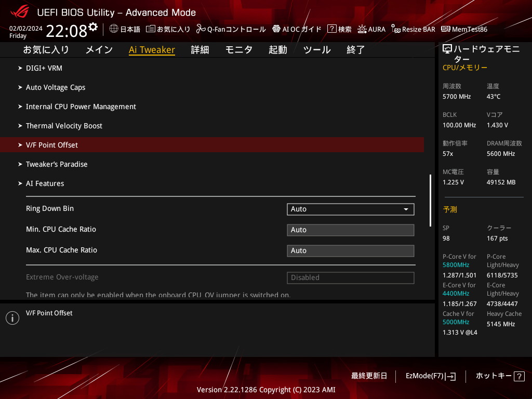Click Ring Down Bin label
Image resolution: width=532 pixels, height=399 pixels.
coord(50,209)
